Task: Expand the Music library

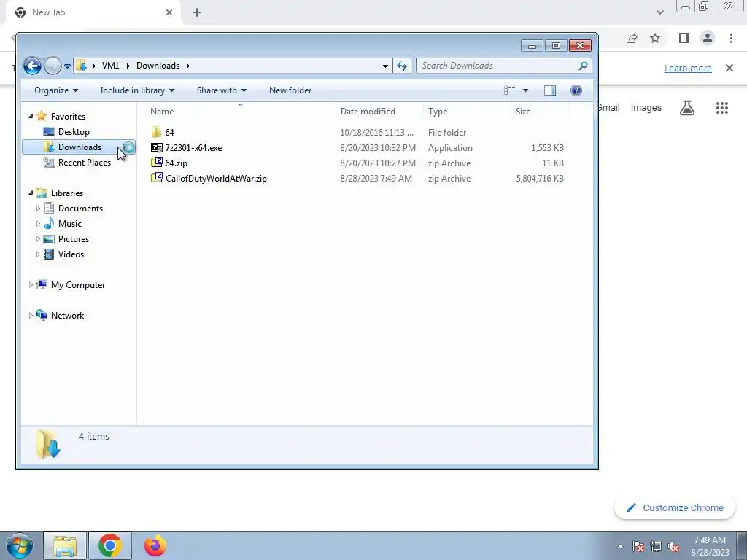Action: 38,223
